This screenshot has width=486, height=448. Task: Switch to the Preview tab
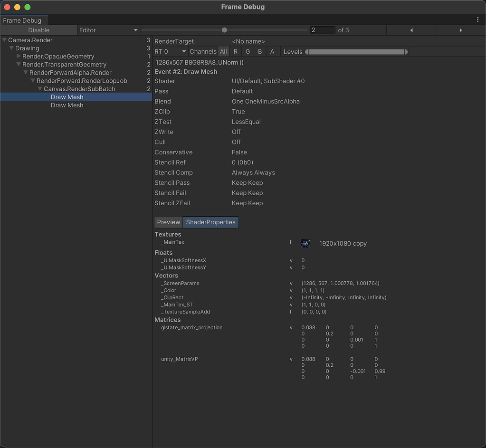tap(168, 222)
